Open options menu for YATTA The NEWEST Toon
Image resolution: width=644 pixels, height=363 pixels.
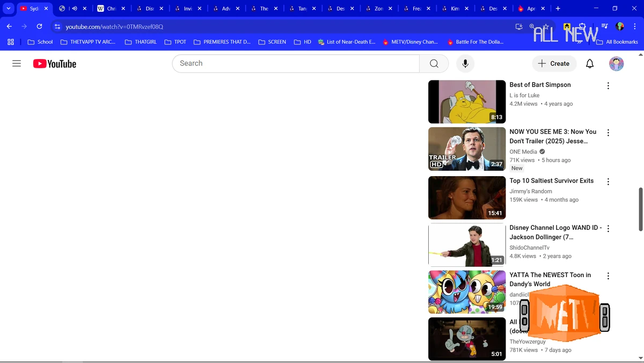pos(608,275)
